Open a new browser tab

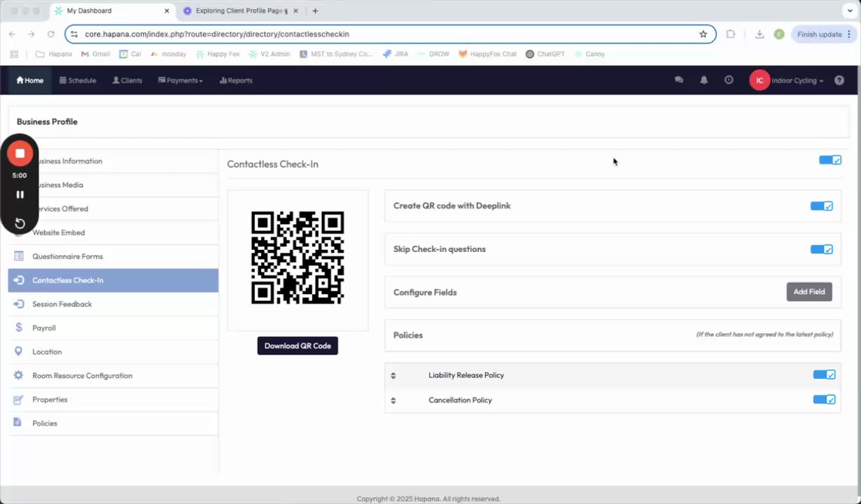pos(315,10)
